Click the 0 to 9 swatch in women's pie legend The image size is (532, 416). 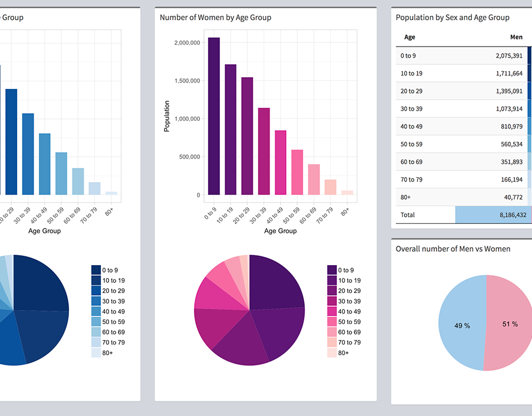tap(332, 270)
